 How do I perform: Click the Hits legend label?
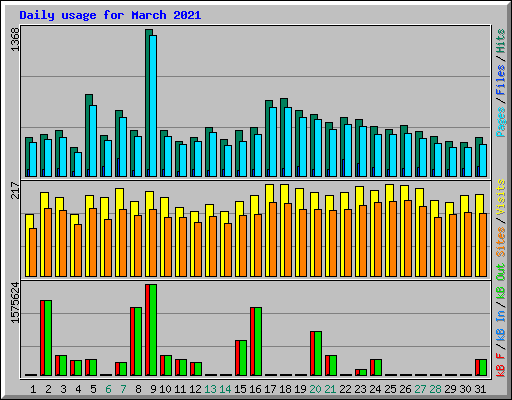click(501, 41)
